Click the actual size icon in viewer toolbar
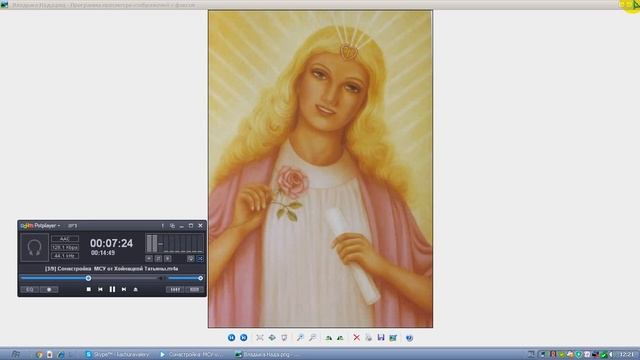640x360 pixels. [272, 338]
